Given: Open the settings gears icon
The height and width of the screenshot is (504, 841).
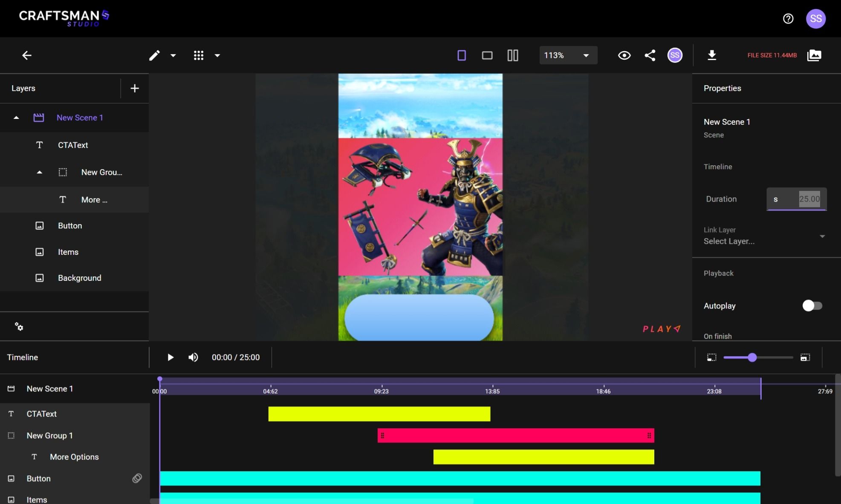Looking at the screenshot, I should (x=19, y=327).
